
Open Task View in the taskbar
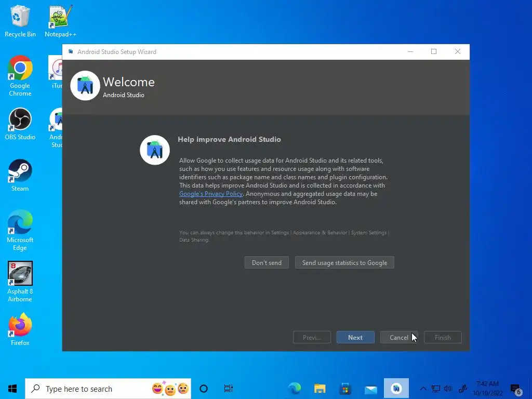(x=229, y=389)
